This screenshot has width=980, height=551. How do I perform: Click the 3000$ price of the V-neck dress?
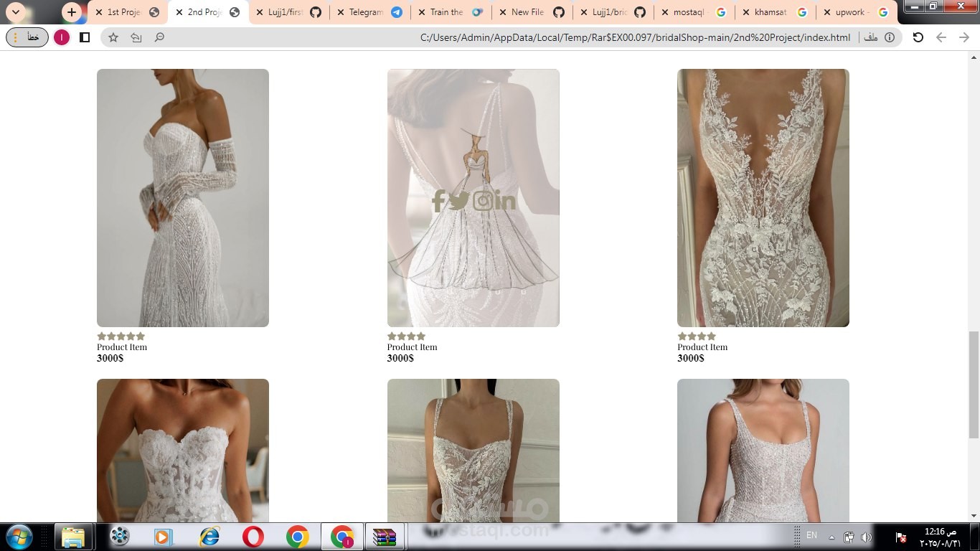691,358
